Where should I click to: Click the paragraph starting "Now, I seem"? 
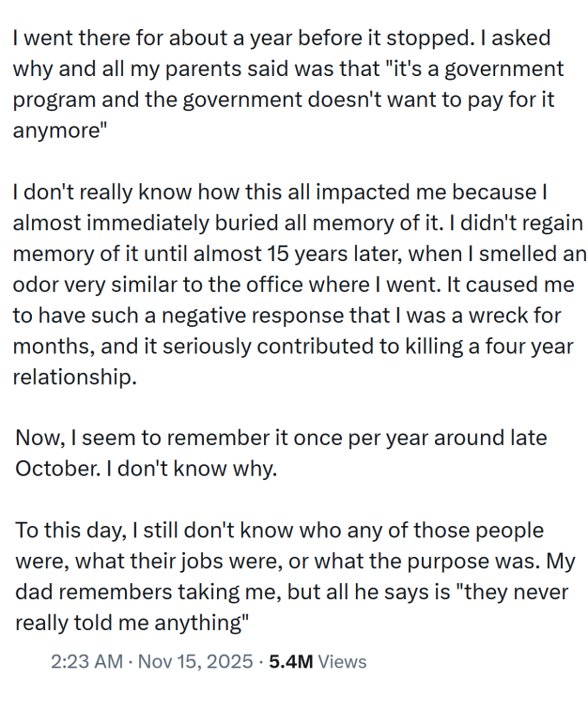tap(280, 452)
